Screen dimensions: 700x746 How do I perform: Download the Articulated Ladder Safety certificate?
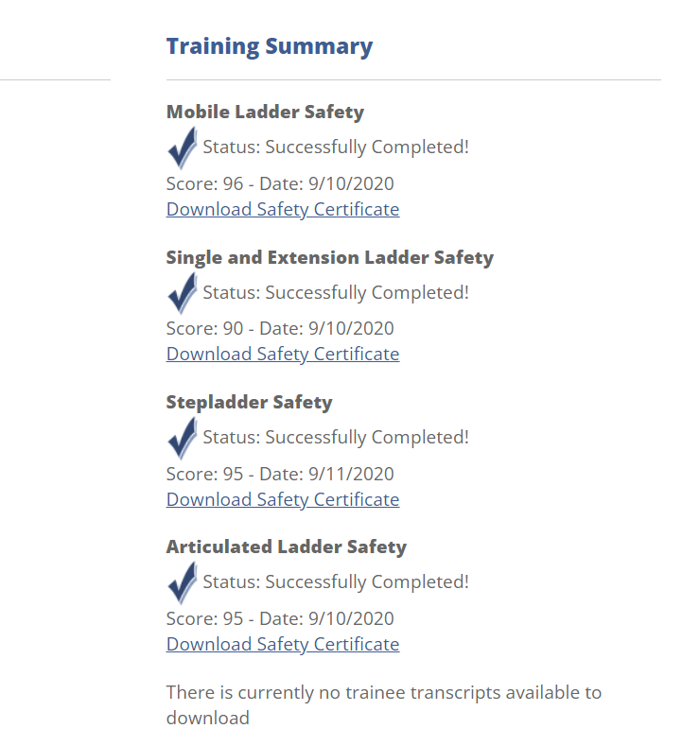coord(283,644)
